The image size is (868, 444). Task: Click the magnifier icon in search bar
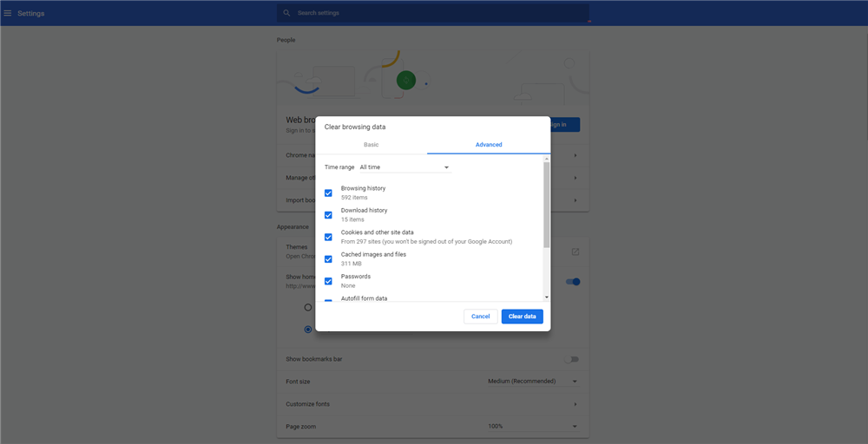coord(286,13)
